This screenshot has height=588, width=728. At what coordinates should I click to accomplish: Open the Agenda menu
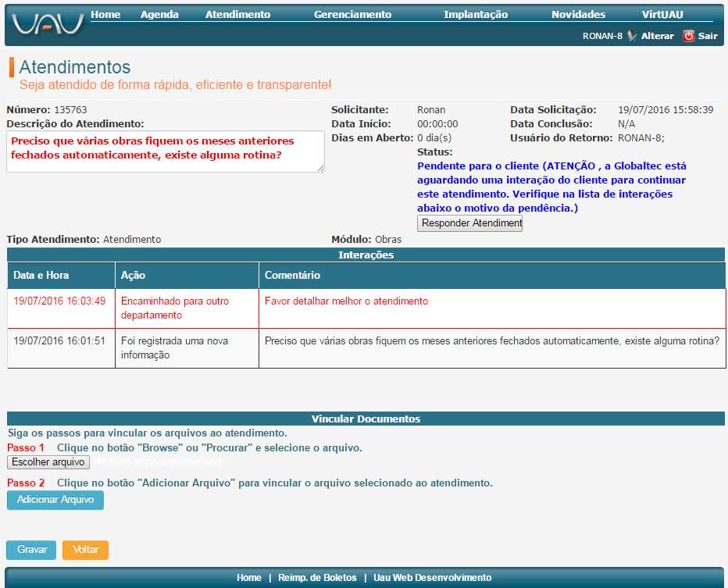pyautogui.click(x=159, y=14)
